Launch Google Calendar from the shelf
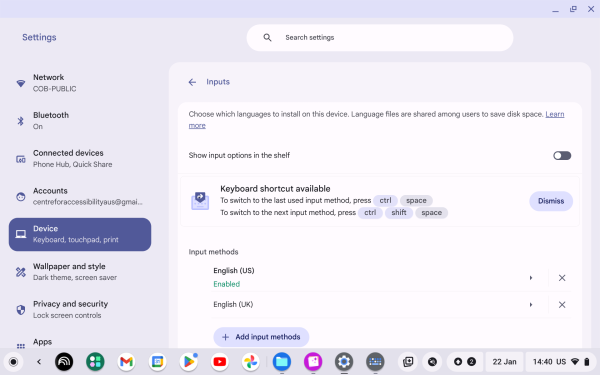Screen dimensions: 600x375 [157, 362]
